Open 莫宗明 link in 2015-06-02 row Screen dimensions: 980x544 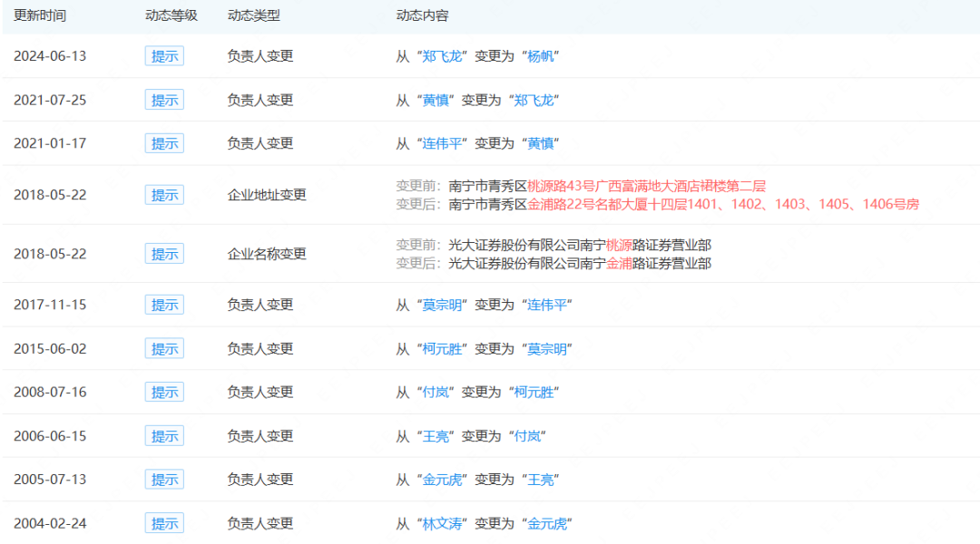(547, 348)
